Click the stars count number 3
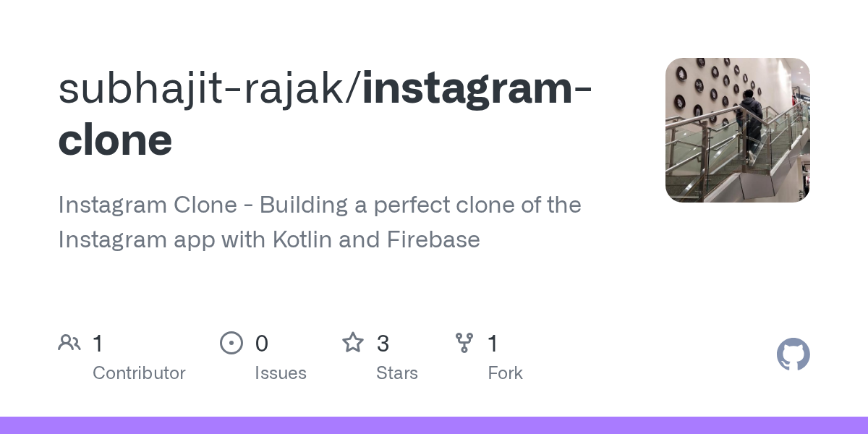 click(383, 344)
